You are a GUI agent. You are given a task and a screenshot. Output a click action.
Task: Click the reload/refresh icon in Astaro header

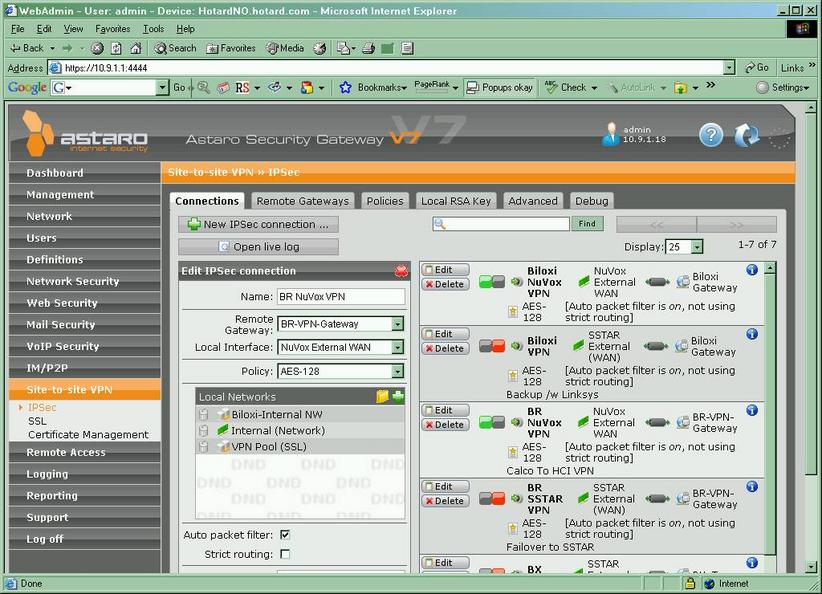(747, 135)
